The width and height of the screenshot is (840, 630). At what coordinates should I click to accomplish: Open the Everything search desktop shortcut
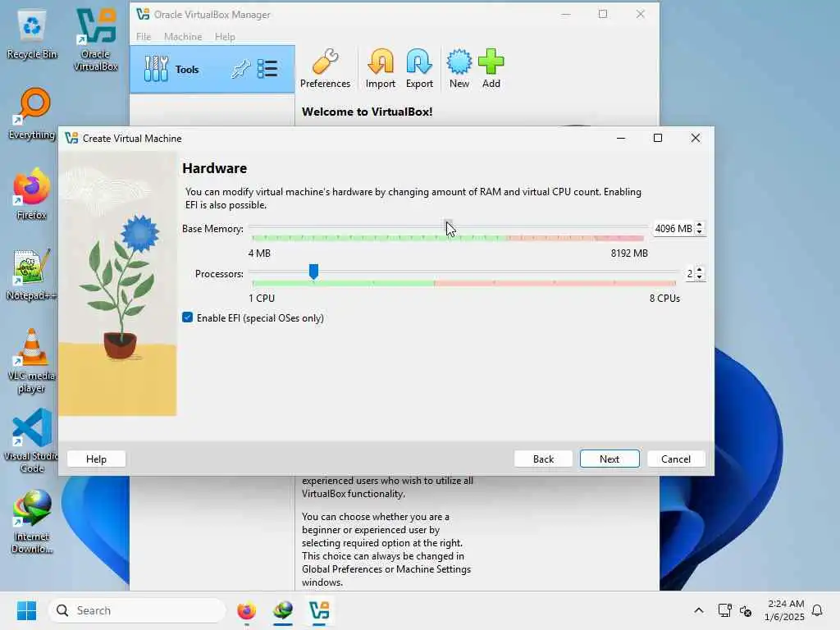[32, 113]
